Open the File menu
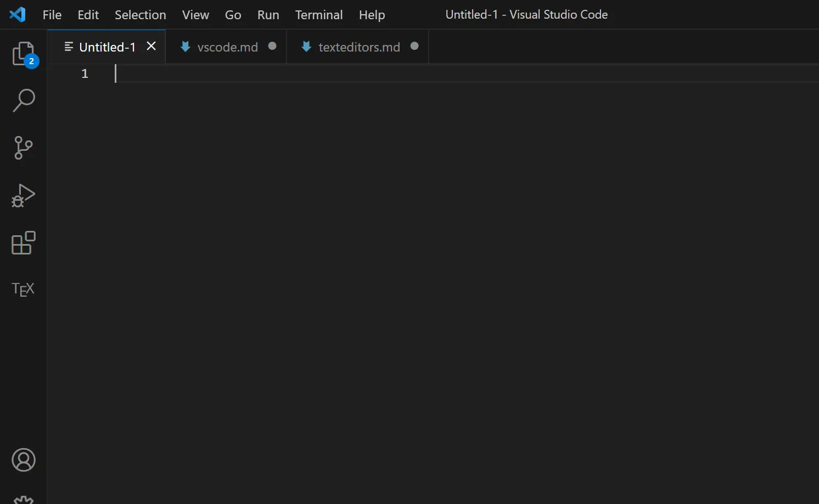The width and height of the screenshot is (819, 504). pyautogui.click(x=52, y=15)
